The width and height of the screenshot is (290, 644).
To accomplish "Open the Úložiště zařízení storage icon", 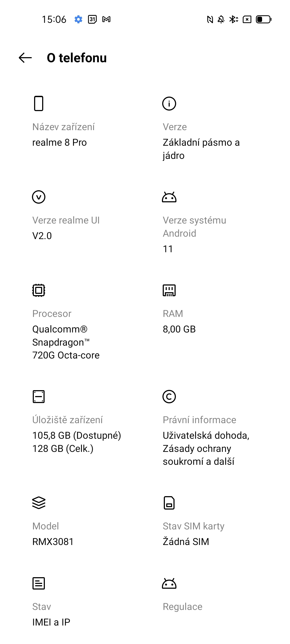I will click(x=39, y=396).
